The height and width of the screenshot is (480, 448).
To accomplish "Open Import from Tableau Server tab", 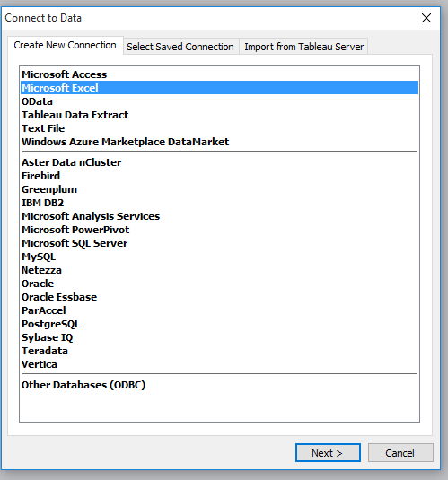I will click(x=303, y=47).
